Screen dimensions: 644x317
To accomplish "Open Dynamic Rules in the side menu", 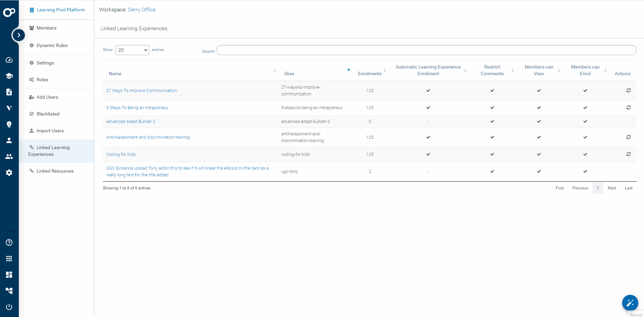I will coord(52,45).
